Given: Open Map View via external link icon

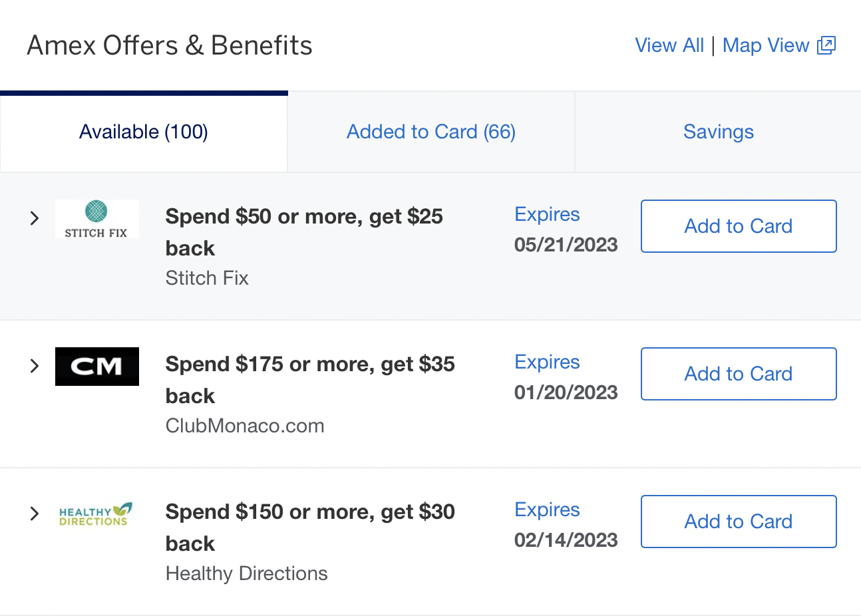Looking at the screenshot, I should 825,45.
